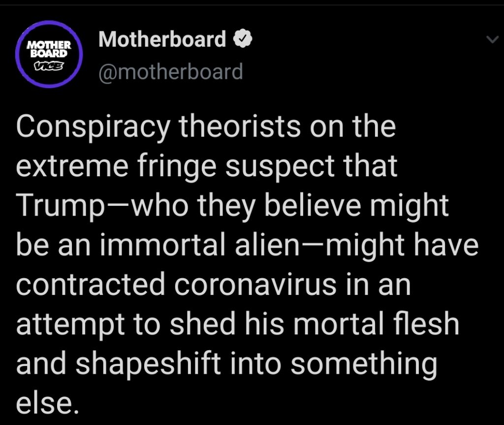Open the Motherboard profile avatar

49,54
